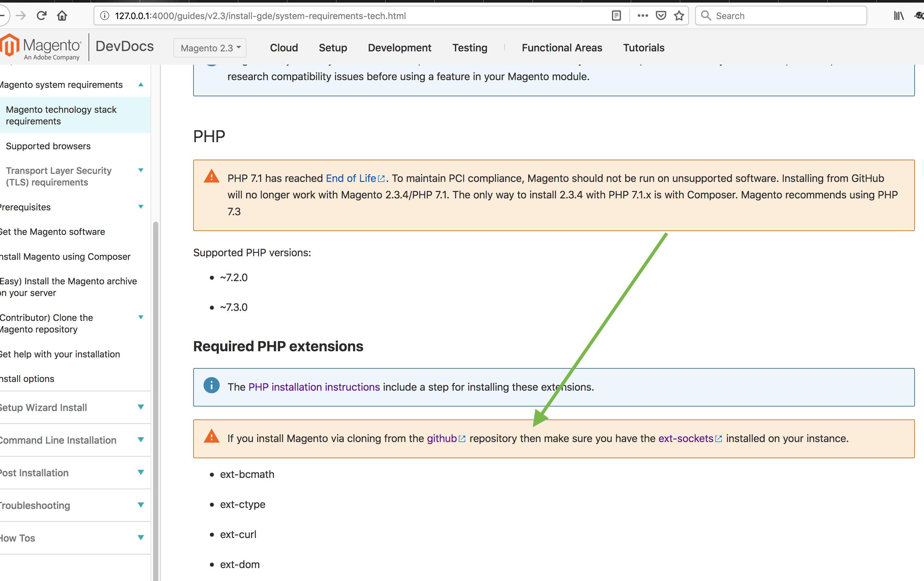The width and height of the screenshot is (924, 581).
Task: Open the Library icon in the browser toolbar
Action: tap(899, 16)
